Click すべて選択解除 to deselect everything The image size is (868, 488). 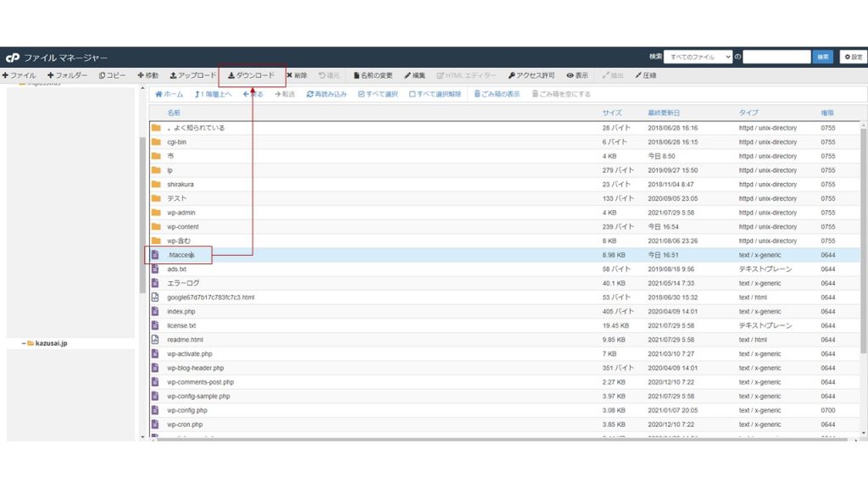coord(435,93)
